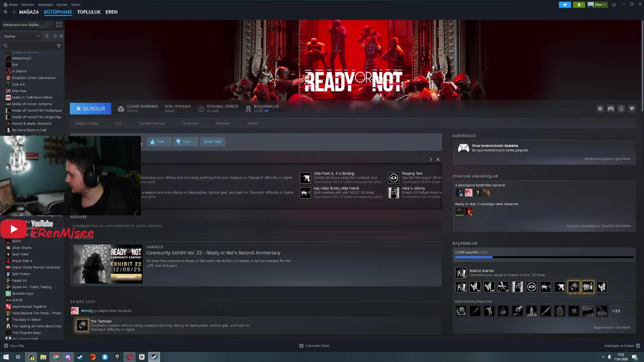Image resolution: width=644 pixels, height=362 pixels.
Task: Select Split Fiction in game list
Action: click(21, 274)
